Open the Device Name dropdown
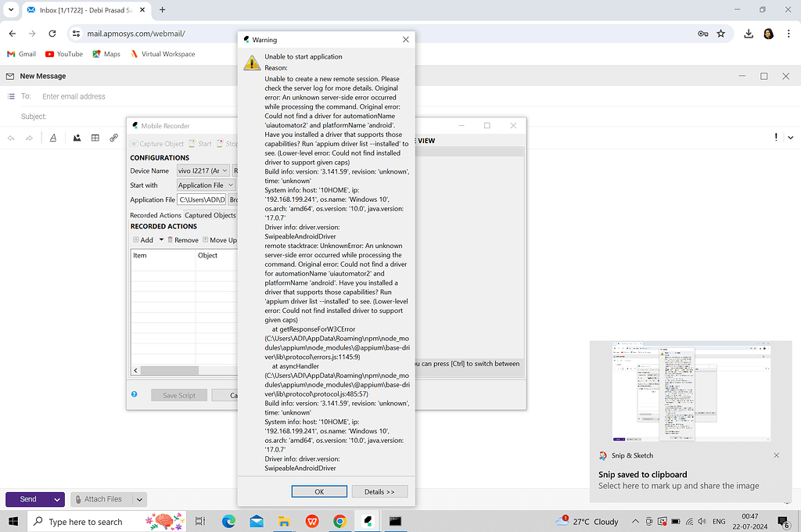Image resolution: width=801 pixels, height=532 pixels. pos(203,171)
